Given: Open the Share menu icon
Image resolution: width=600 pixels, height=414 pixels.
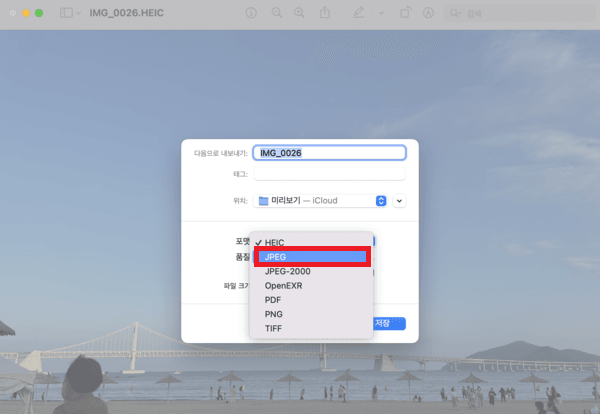Looking at the screenshot, I should point(325,13).
